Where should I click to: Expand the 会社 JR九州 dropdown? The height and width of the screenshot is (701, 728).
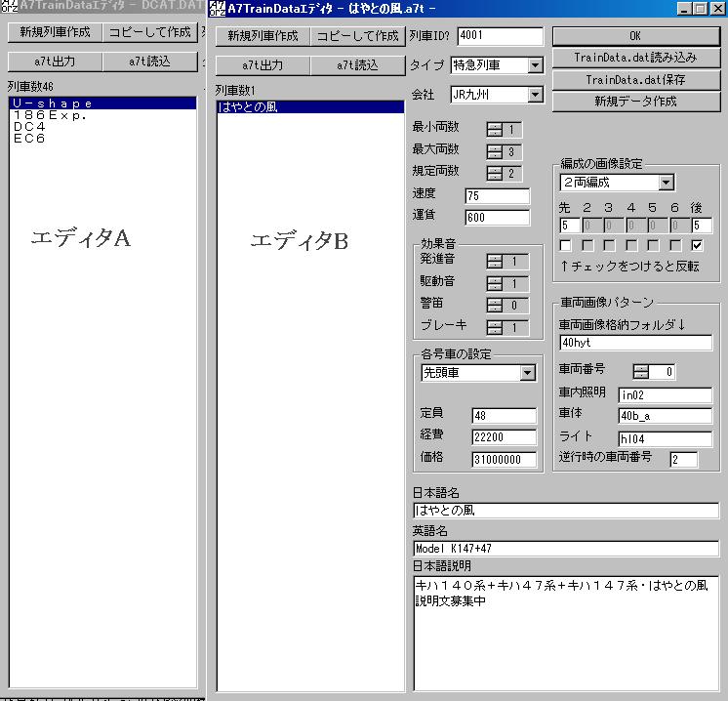535,95
